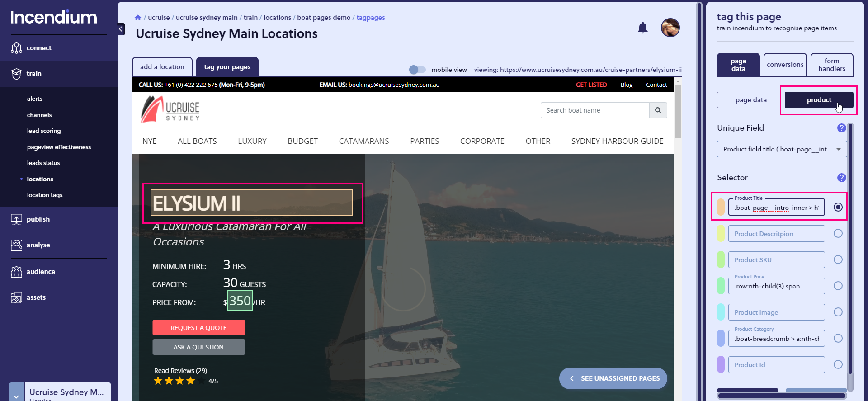Viewport: 868px width, 401px height.
Task: Open the audience section icon
Action: pos(16,272)
